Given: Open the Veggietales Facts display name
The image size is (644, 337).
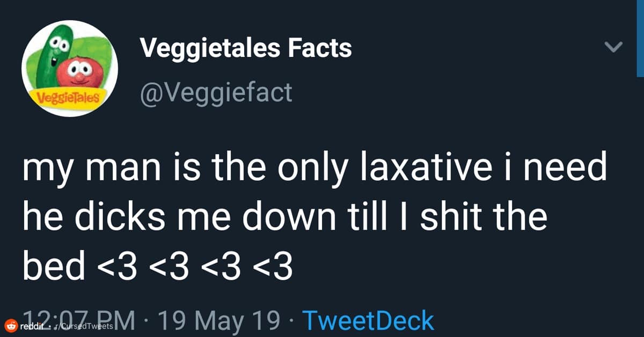Looking at the screenshot, I should point(247,47).
